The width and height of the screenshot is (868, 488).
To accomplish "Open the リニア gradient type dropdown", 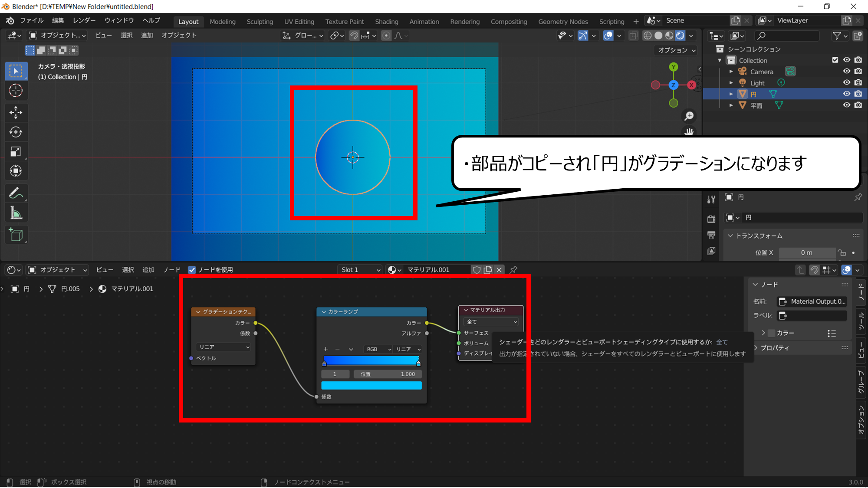I will 224,347.
